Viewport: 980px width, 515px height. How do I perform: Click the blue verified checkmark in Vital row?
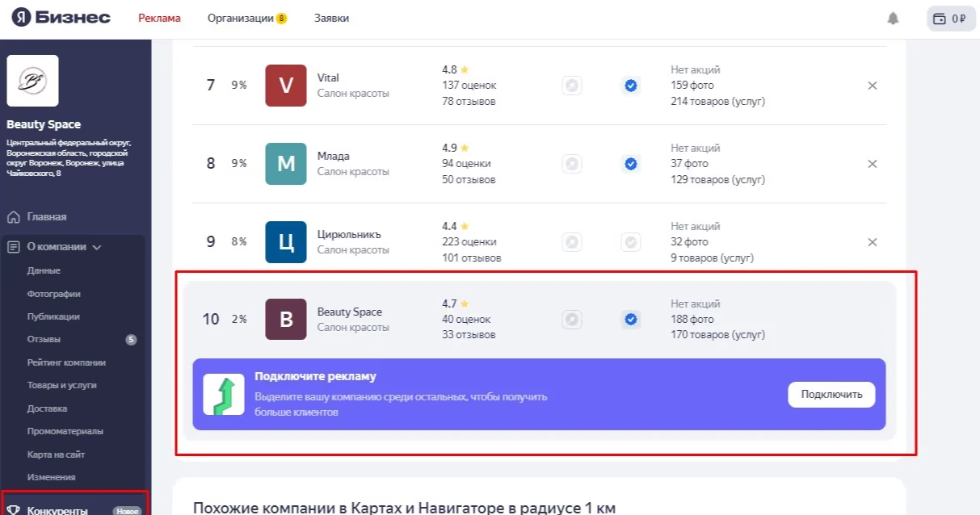(631, 86)
